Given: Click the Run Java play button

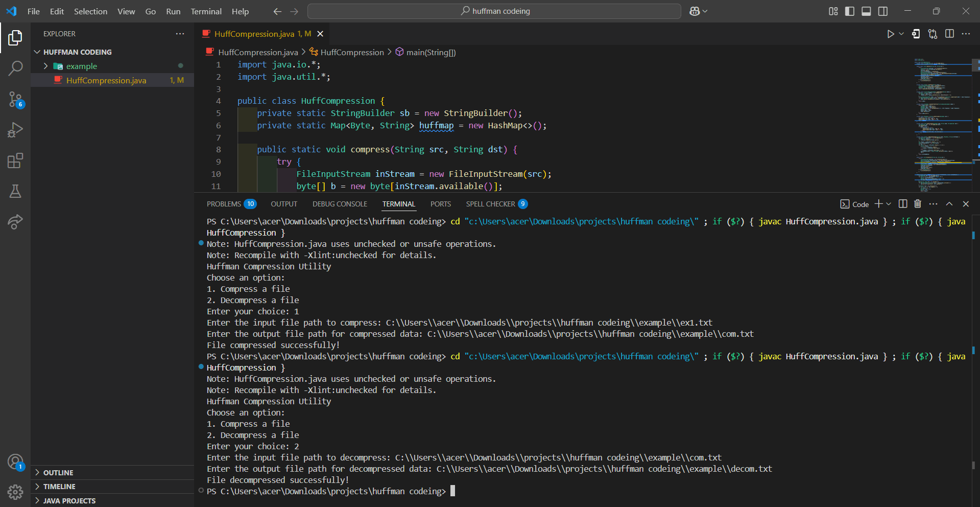Looking at the screenshot, I should click(890, 34).
